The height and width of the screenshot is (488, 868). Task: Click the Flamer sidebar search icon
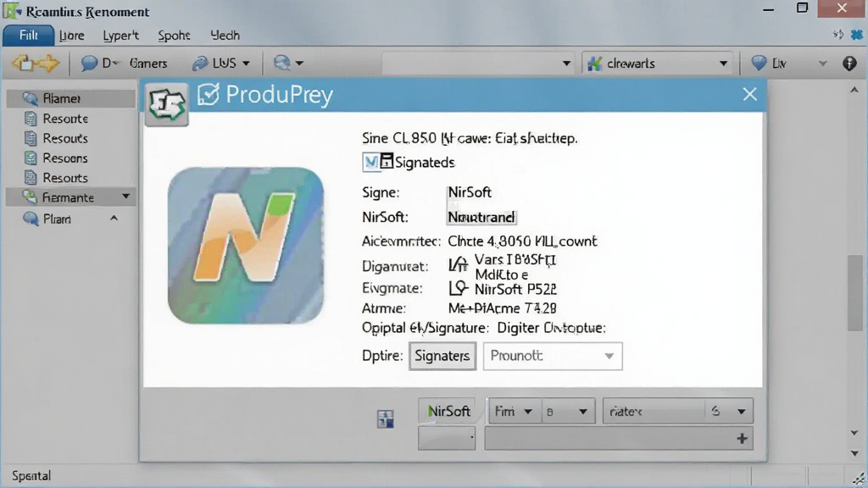(30, 98)
